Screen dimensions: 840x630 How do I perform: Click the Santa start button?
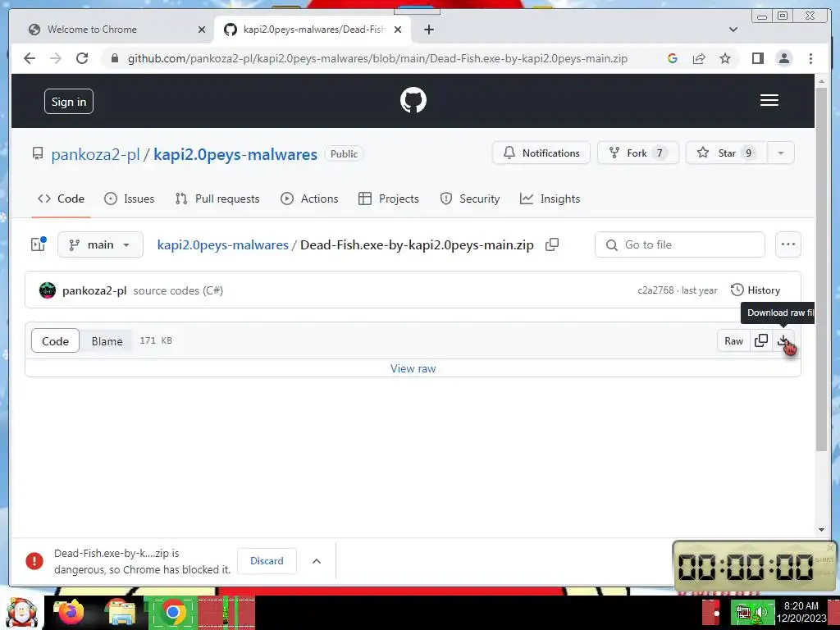point(21,612)
